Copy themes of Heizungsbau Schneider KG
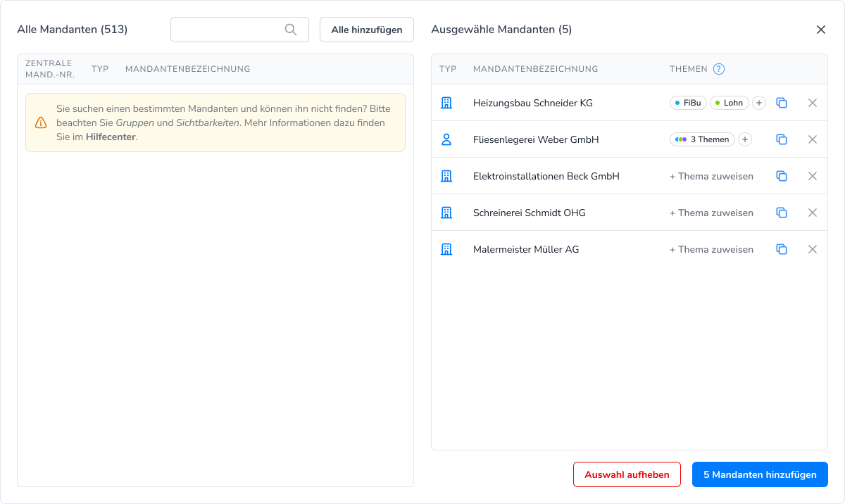Viewport: 845px width, 504px height. point(781,103)
